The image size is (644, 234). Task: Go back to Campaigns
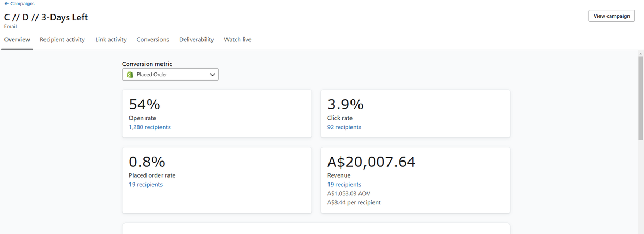pos(19,4)
